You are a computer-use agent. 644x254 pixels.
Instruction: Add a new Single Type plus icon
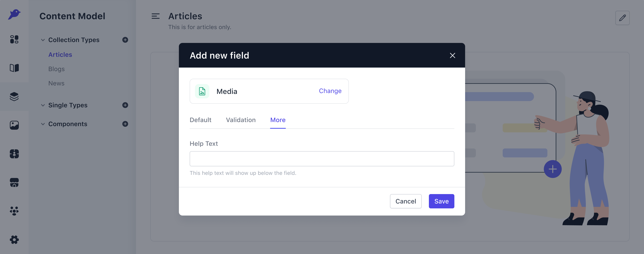point(125,105)
